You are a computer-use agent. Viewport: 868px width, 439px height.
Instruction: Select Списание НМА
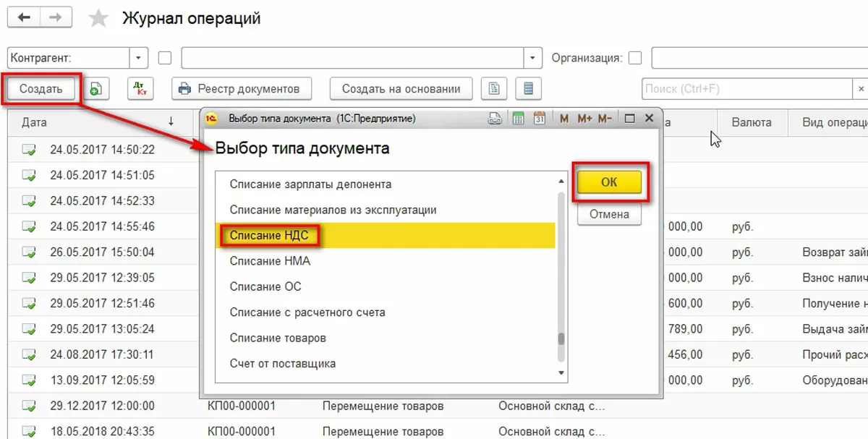coord(386,261)
